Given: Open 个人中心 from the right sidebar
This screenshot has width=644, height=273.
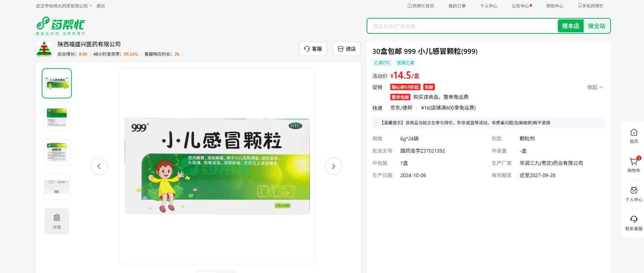Looking at the screenshot, I should click(x=634, y=194).
